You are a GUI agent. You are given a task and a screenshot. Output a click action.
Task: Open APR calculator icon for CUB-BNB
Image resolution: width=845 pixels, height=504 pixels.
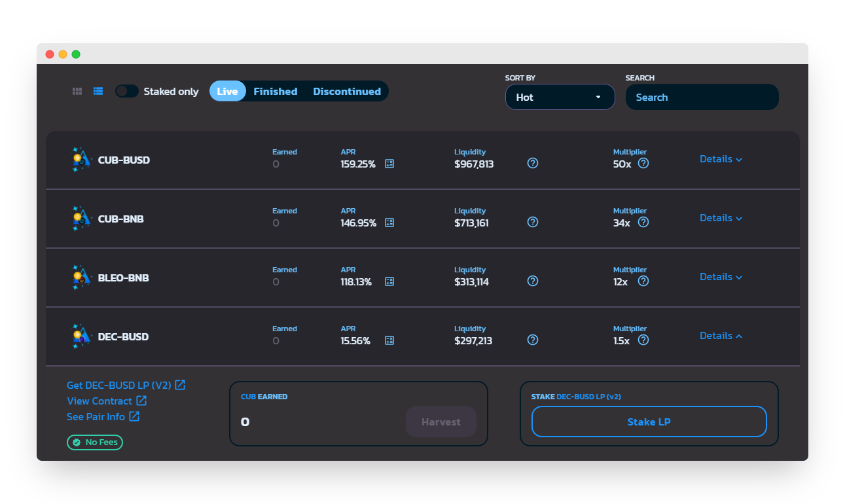click(389, 223)
